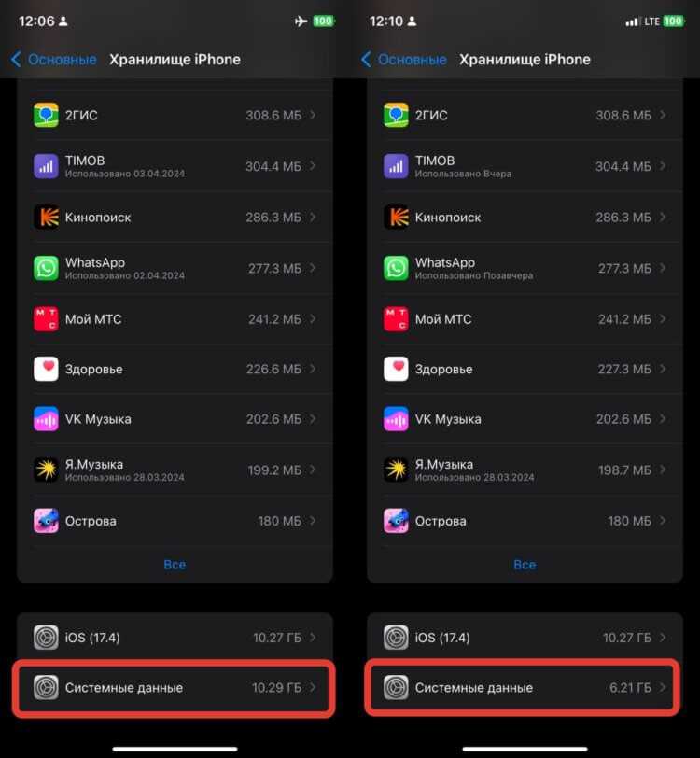
Task: Tap Я.Музыка icon in left screenshot
Action: 46,470
